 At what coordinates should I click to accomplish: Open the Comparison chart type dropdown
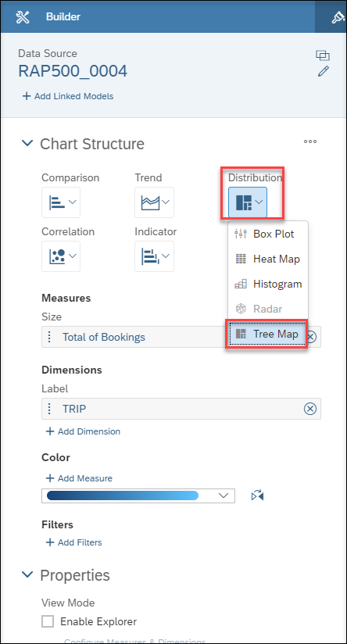pyautogui.click(x=61, y=202)
